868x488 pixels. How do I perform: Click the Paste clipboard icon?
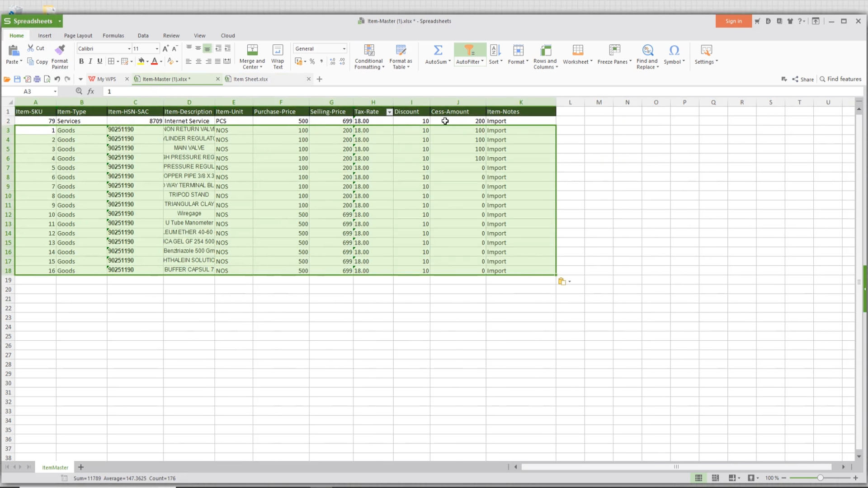point(13,51)
